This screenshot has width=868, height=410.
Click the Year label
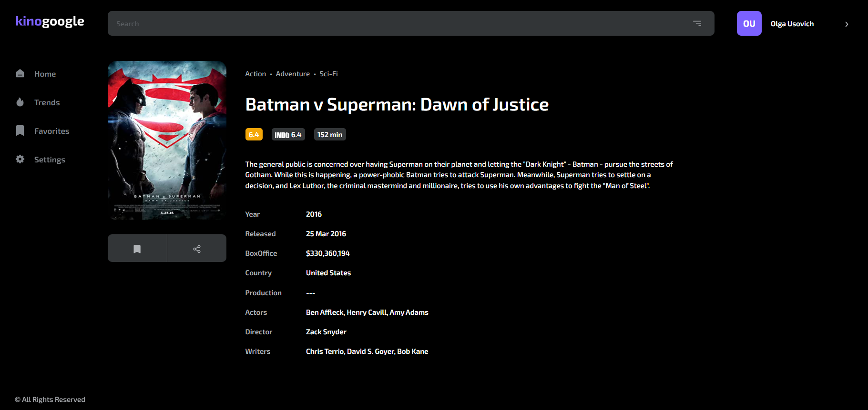coord(253,214)
